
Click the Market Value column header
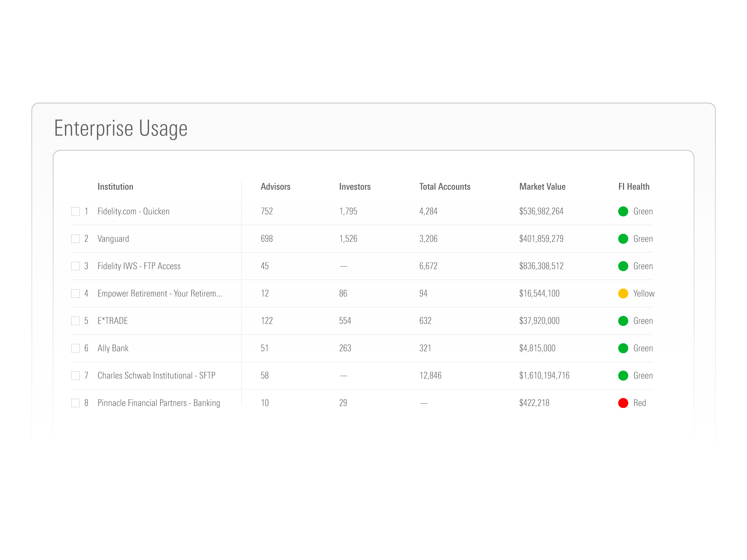click(542, 187)
